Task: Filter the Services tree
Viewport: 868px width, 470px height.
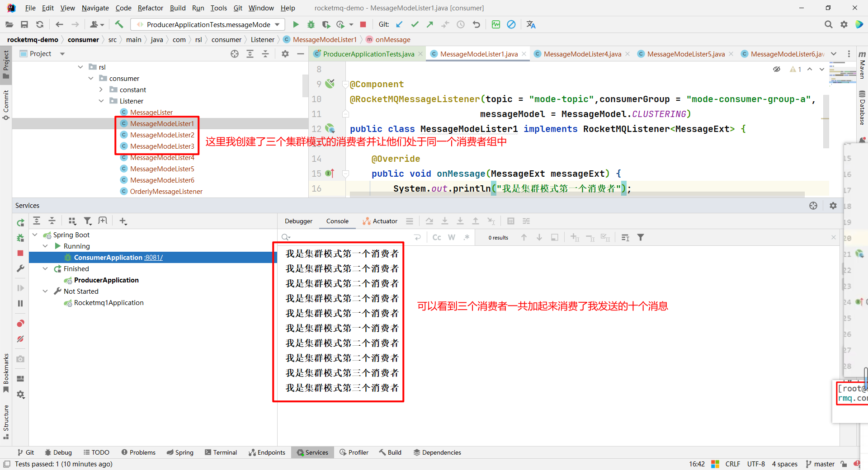Action: [88, 221]
